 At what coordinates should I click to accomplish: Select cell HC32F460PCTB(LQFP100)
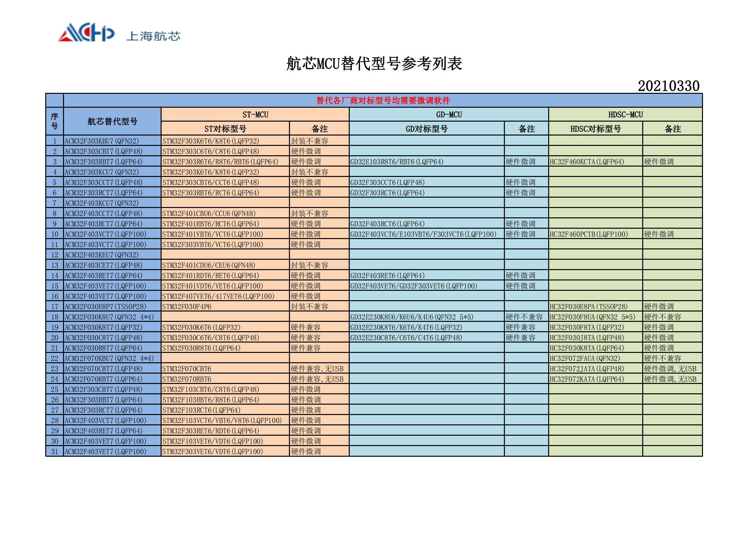point(596,234)
